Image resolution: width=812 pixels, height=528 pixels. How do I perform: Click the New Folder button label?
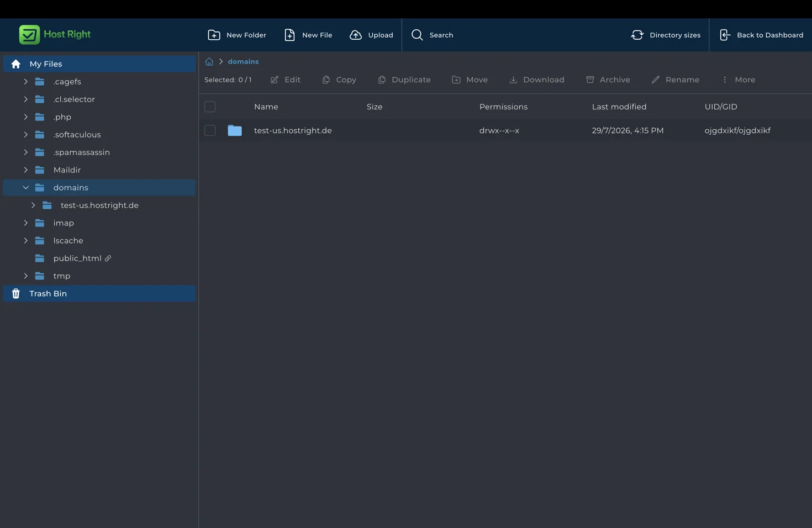(246, 35)
